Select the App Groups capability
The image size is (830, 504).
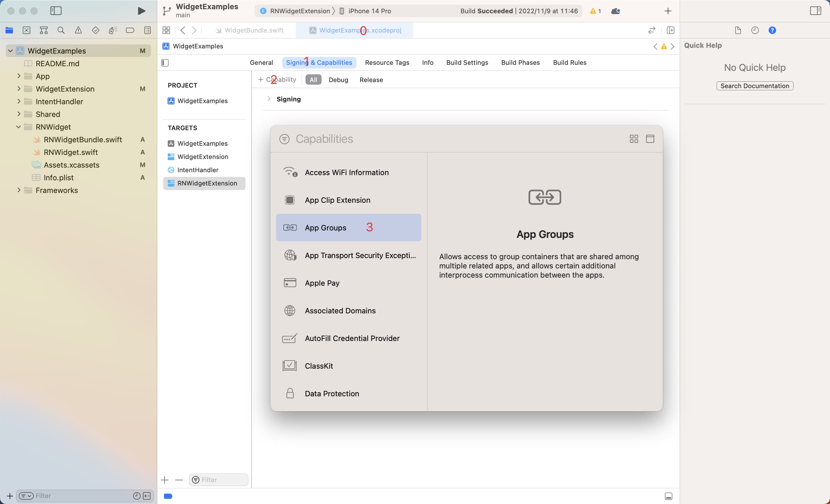tap(349, 228)
